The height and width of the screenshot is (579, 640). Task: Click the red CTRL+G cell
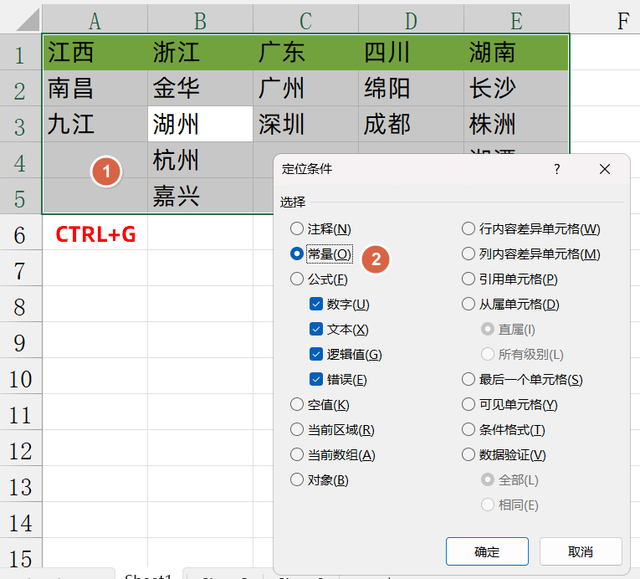(x=95, y=232)
